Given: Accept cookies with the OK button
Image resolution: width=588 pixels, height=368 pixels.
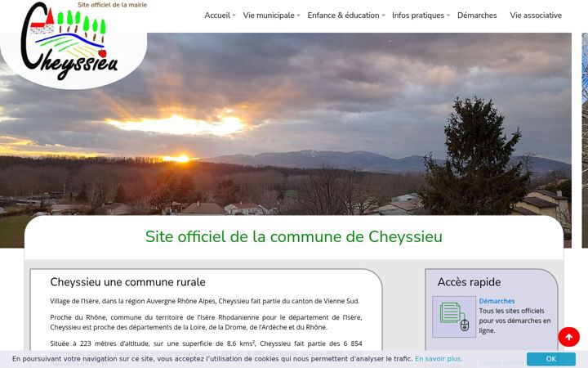Looking at the screenshot, I should 551,359.
